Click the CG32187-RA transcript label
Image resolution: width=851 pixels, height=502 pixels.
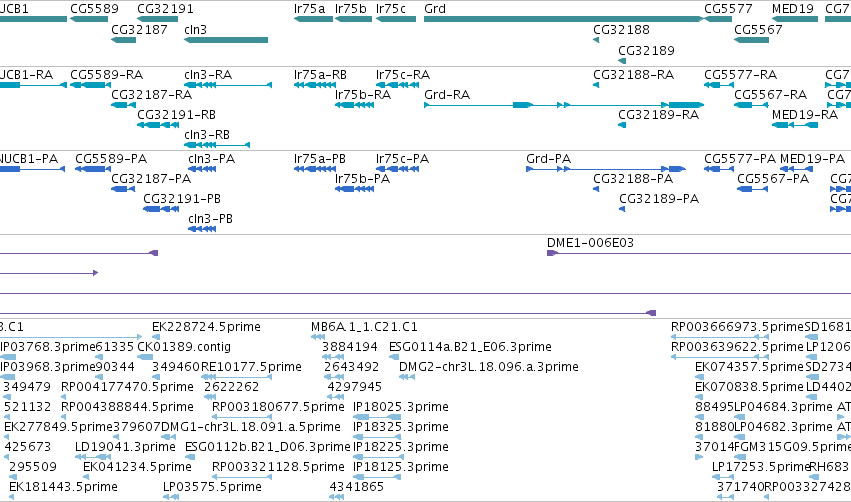pos(151,94)
